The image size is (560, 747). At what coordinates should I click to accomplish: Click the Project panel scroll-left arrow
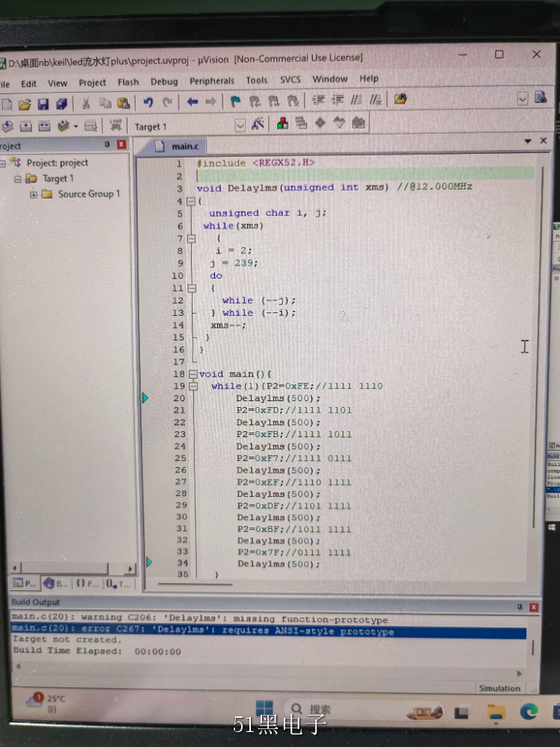pos(14,568)
